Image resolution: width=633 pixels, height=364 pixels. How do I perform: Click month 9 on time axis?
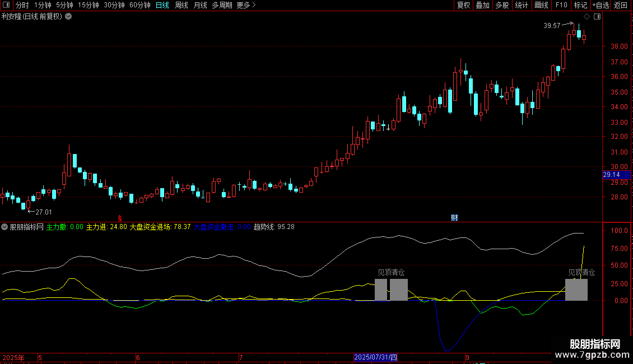point(467,358)
